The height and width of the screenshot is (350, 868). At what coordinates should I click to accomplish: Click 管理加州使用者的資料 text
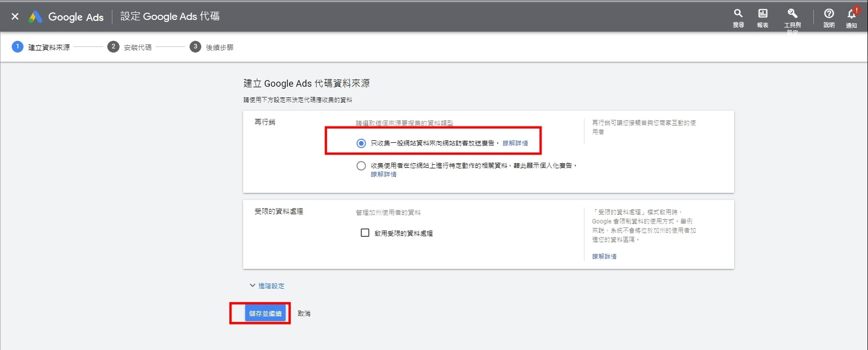(388, 212)
